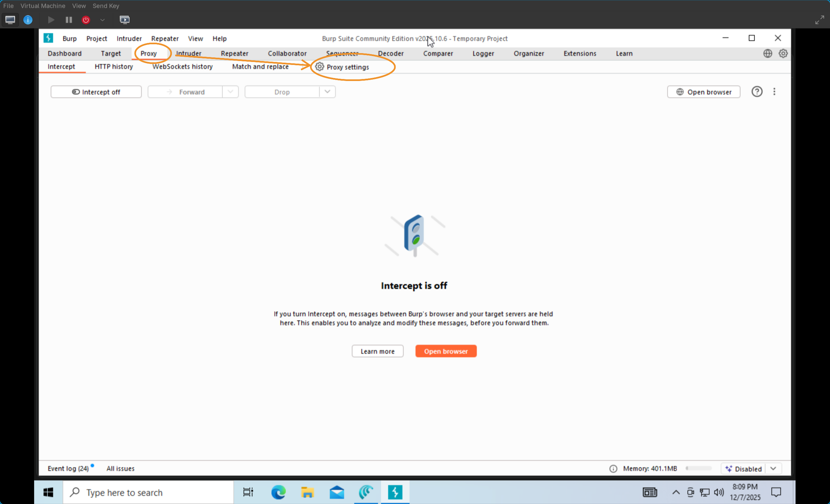Click the red VM power button
The height and width of the screenshot is (504, 830).
(86, 20)
